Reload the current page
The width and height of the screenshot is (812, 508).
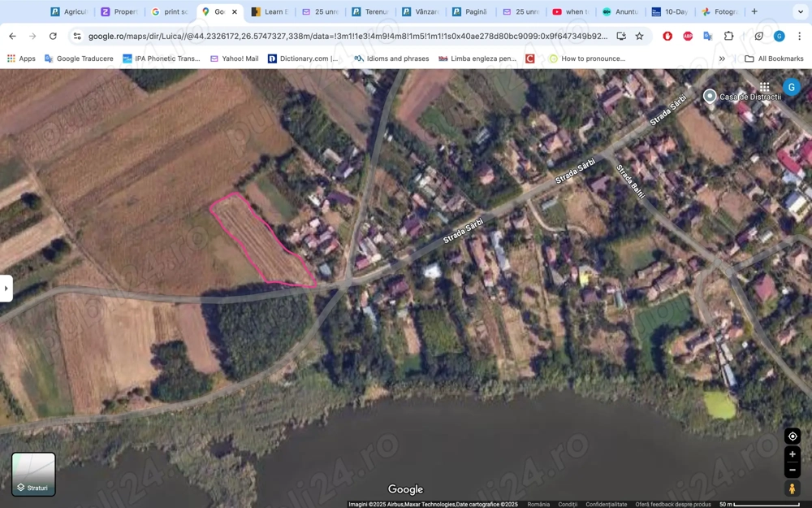[x=53, y=37]
